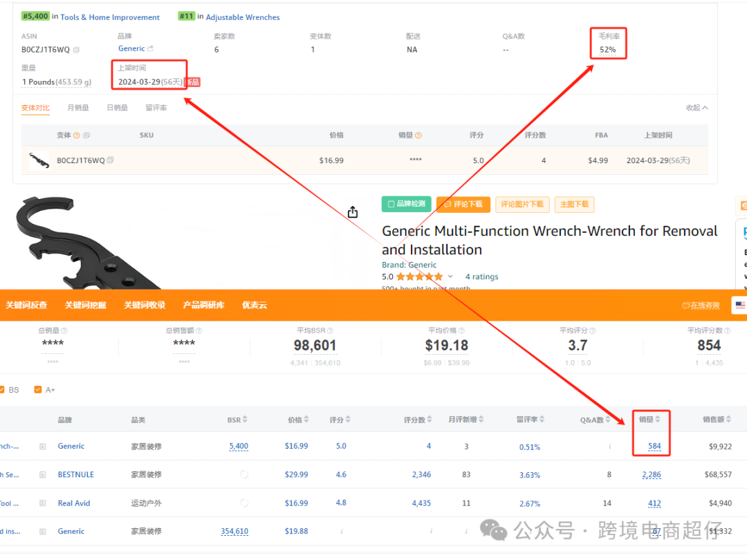Open the 4 ratings link
This screenshot has width=747, height=560.
pos(481,277)
